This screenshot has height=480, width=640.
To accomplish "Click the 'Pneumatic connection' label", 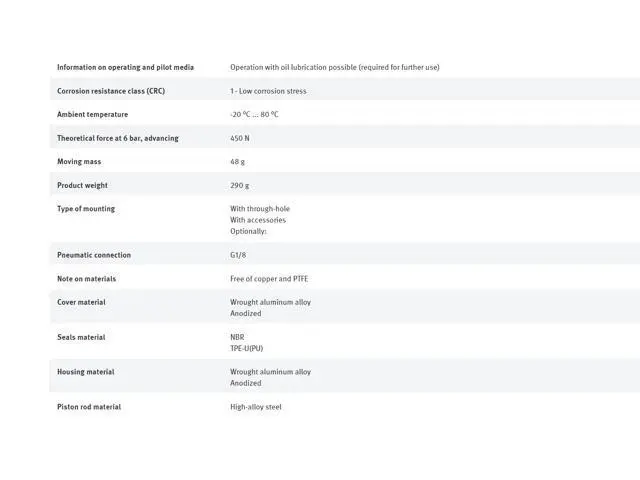I will pos(94,255).
